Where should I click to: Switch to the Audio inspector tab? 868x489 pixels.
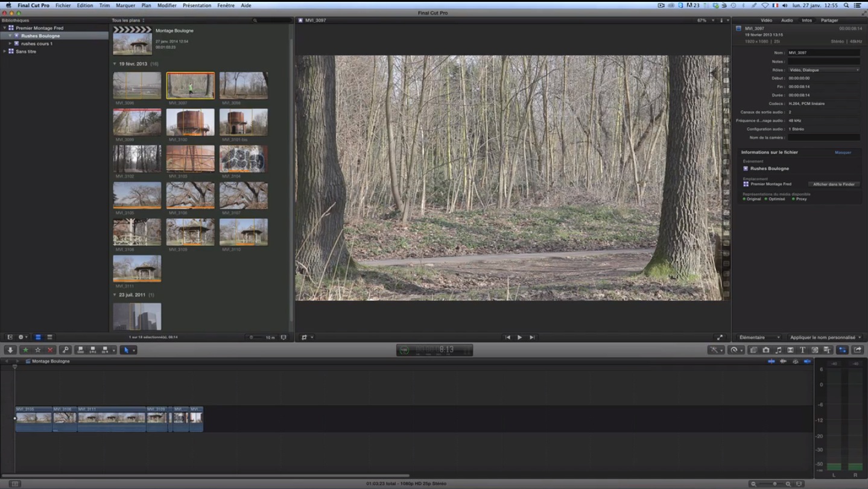[x=786, y=20]
